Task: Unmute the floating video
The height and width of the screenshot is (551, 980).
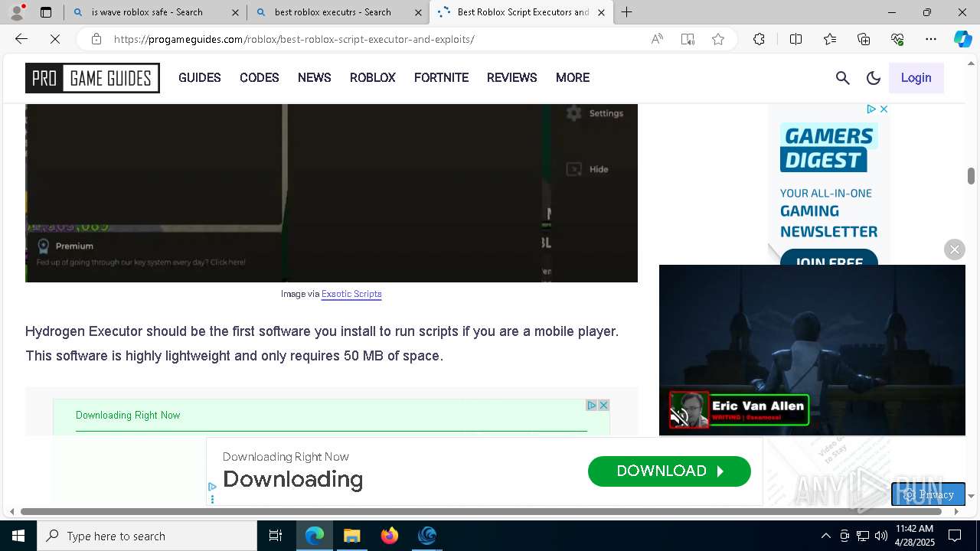Action: coord(679,416)
